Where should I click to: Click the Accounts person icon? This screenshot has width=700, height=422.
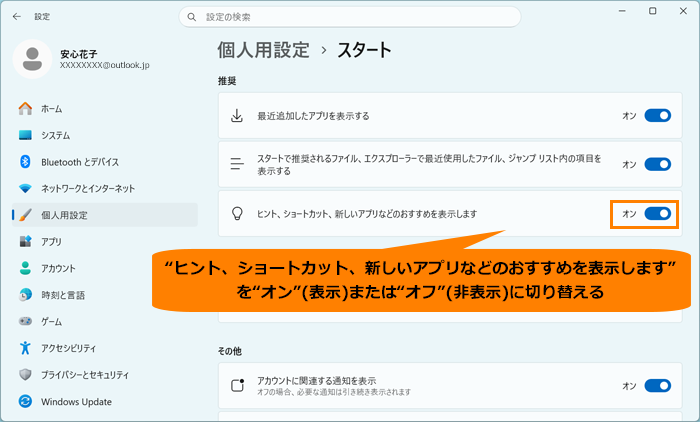click(x=25, y=268)
